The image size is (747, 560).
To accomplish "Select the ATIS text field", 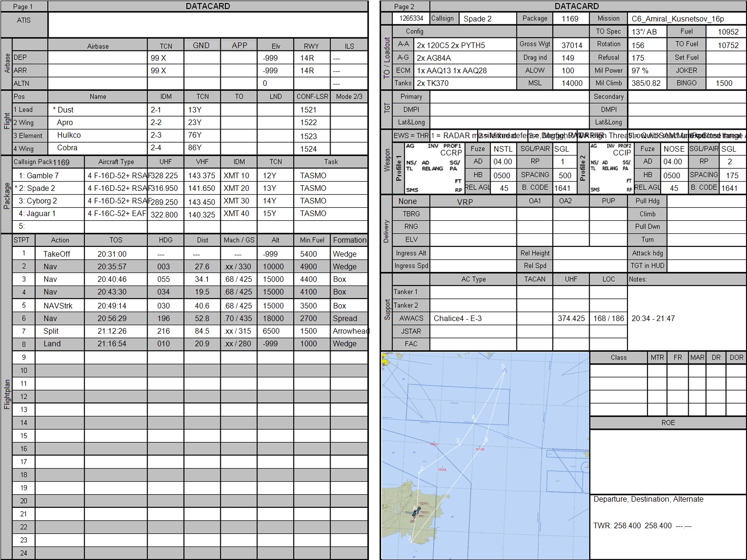I will pos(208,25).
